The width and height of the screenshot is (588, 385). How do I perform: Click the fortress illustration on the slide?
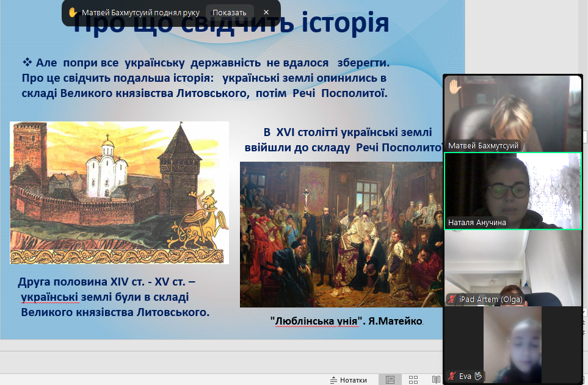coord(119,193)
